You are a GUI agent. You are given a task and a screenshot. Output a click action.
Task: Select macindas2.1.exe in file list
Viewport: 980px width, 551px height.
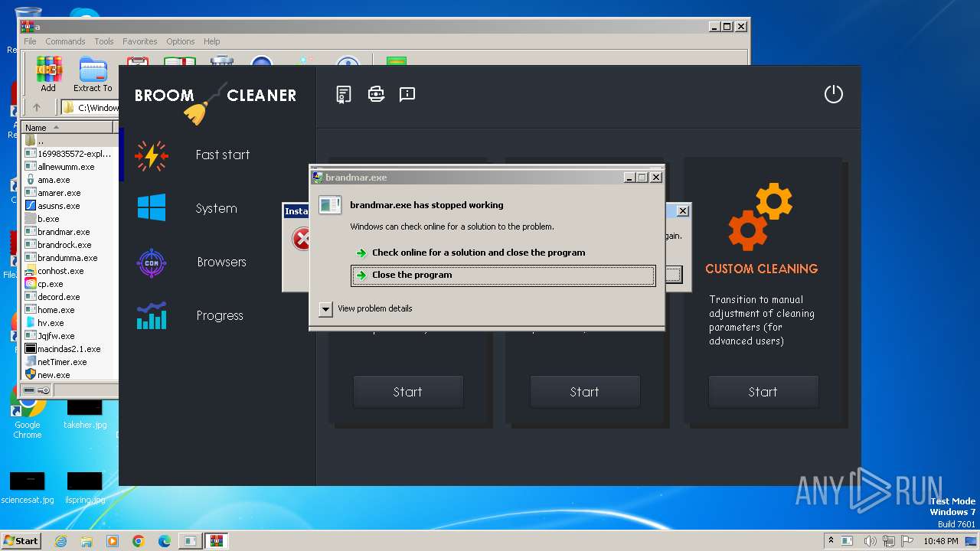(x=69, y=349)
